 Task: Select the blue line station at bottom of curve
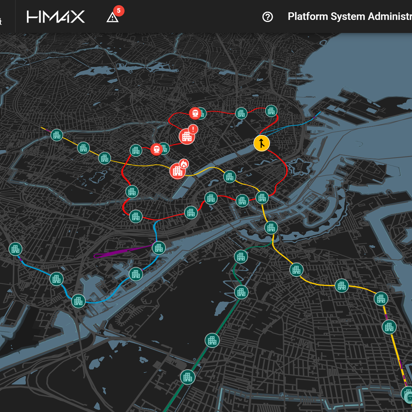tap(78, 301)
